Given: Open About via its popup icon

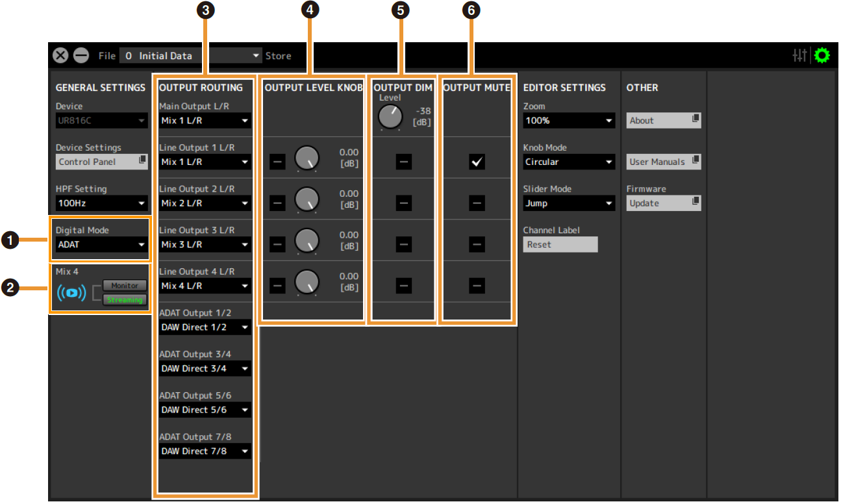Looking at the screenshot, I should point(695,120).
